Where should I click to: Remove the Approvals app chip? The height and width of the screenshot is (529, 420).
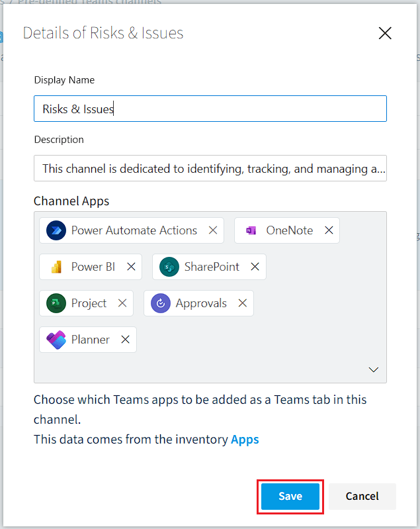tap(243, 303)
